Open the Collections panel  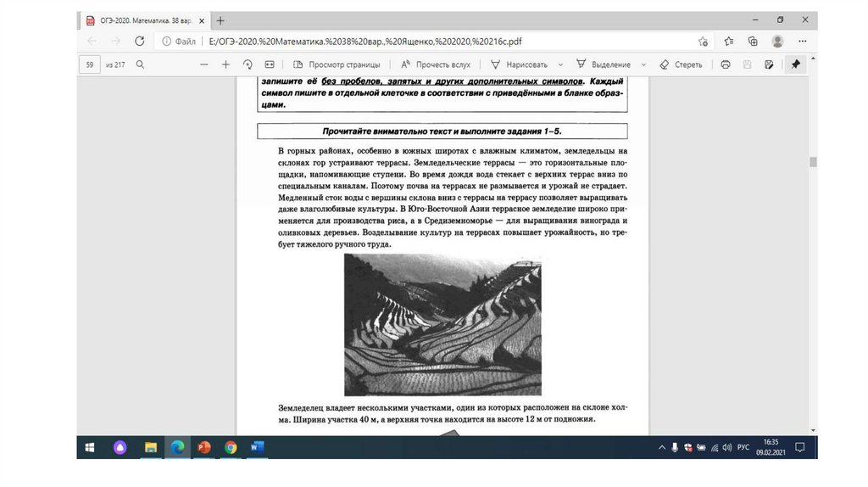coord(753,42)
